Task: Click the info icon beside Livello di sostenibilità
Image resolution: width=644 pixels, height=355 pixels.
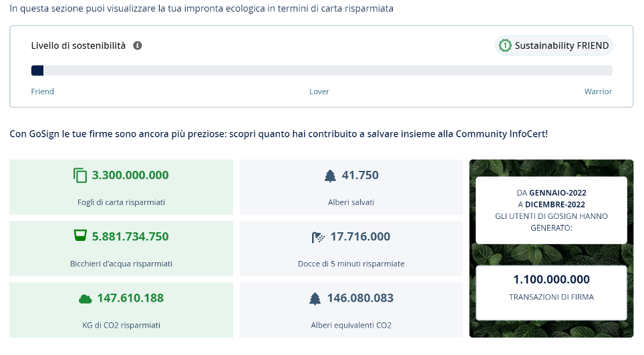Action: [138, 46]
